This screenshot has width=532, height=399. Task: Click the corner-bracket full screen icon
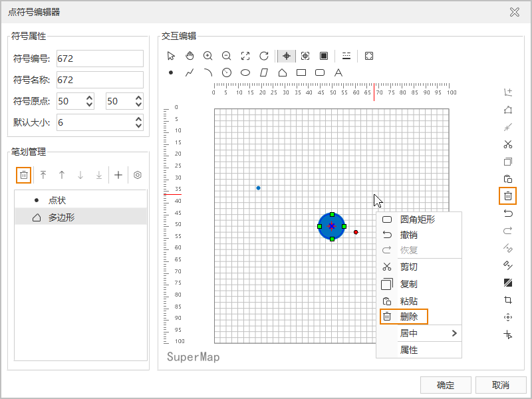369,56
